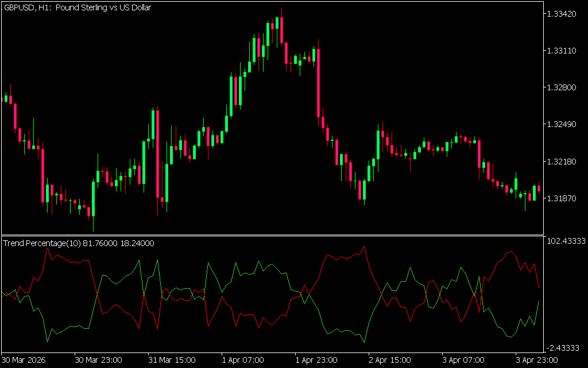This screenshot has height=368, width=588.
Task: Click the 102.43333 indicator scale label
Action: coord(566,241)
